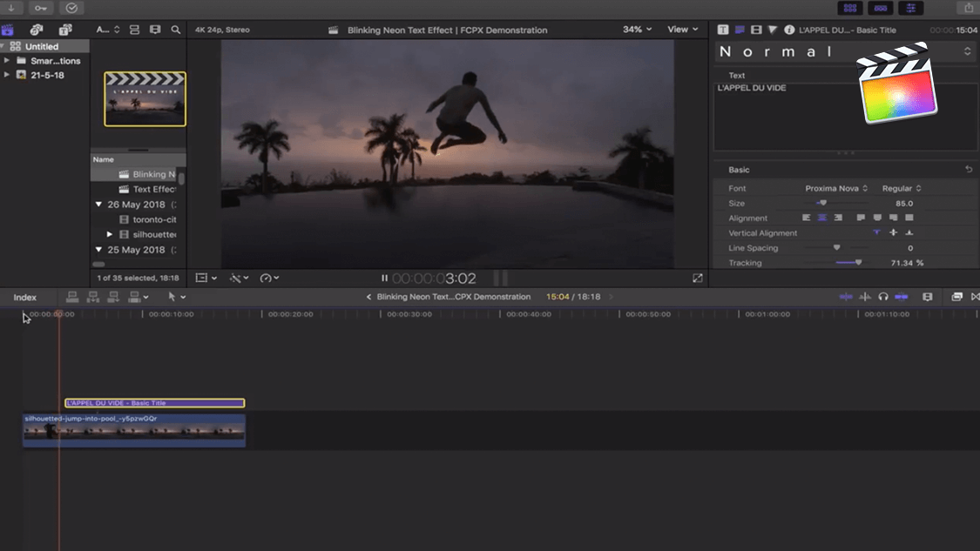Click the timeline Index button
Viewport: 980px width, 551px height.
24,298
